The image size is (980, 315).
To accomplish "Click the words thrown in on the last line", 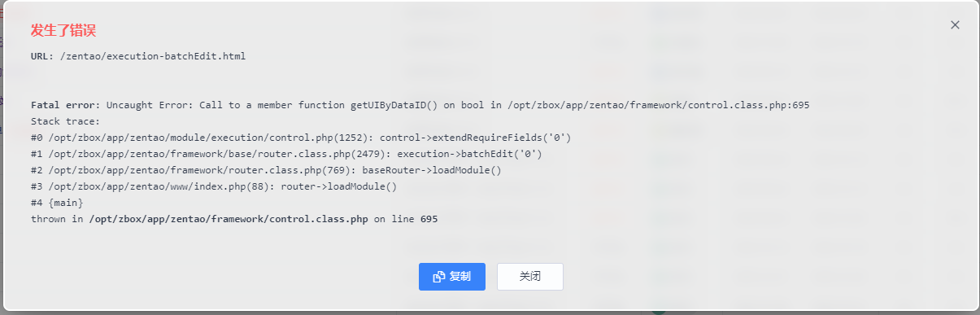I will [x=57, y=219].
